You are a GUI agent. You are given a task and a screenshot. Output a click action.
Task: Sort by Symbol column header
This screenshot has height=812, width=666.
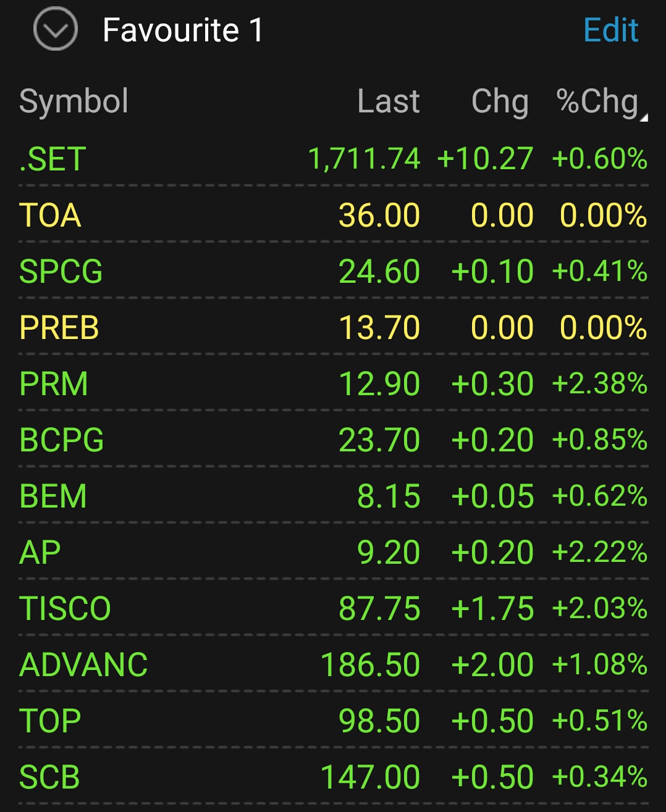tap(74, 101)
